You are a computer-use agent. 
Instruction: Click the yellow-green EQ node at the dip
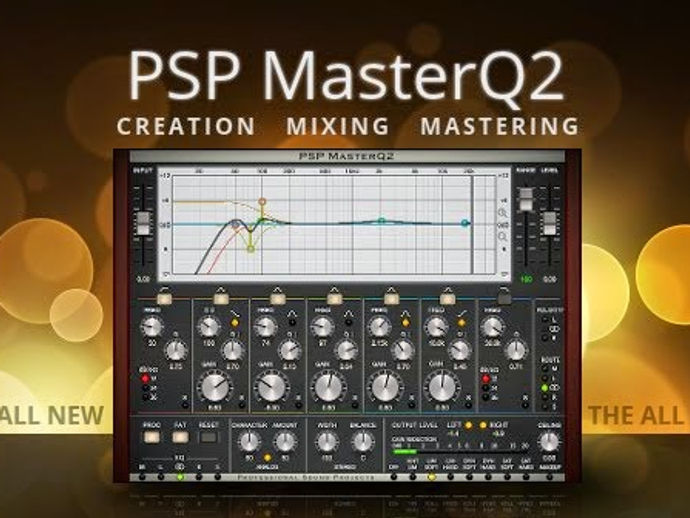(x=250, y=249)
